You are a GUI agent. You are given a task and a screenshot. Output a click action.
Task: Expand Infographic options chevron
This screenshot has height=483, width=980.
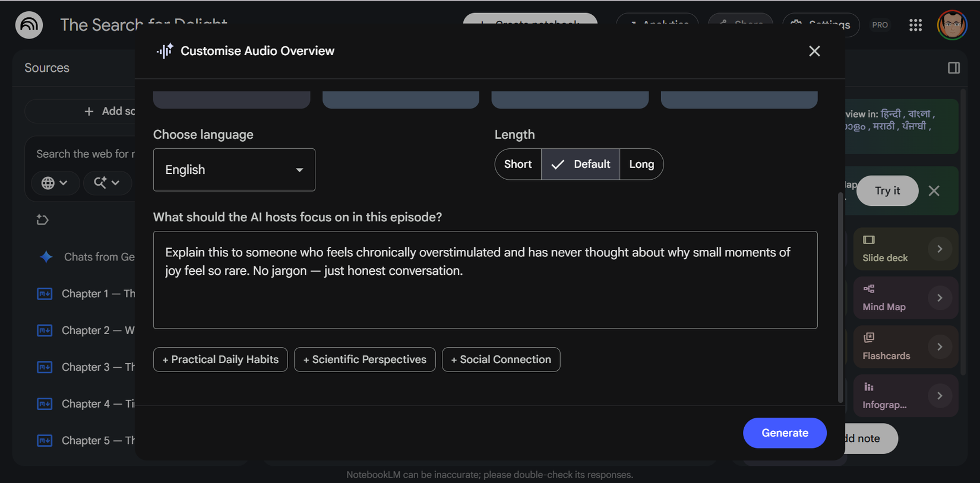coord(939,396)
